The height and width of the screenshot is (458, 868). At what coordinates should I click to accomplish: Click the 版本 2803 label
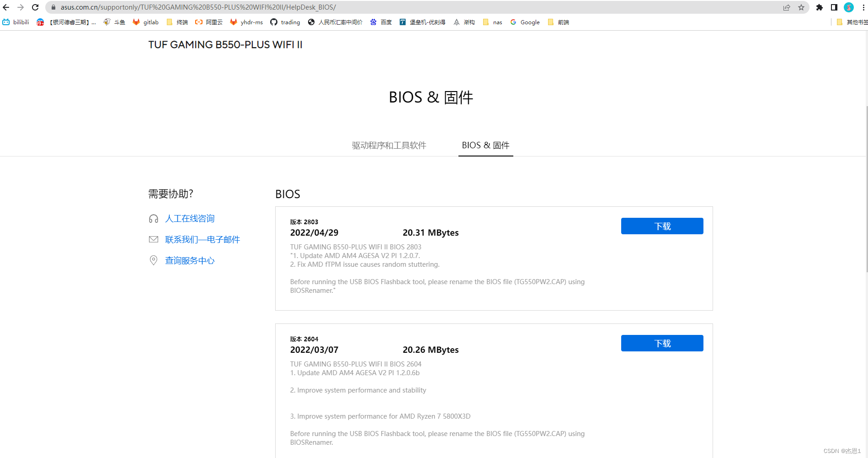click(x=304, y=222)
